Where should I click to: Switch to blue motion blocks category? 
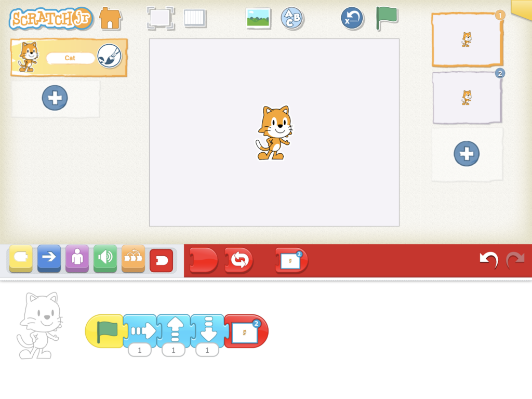(x=49, y=258)
